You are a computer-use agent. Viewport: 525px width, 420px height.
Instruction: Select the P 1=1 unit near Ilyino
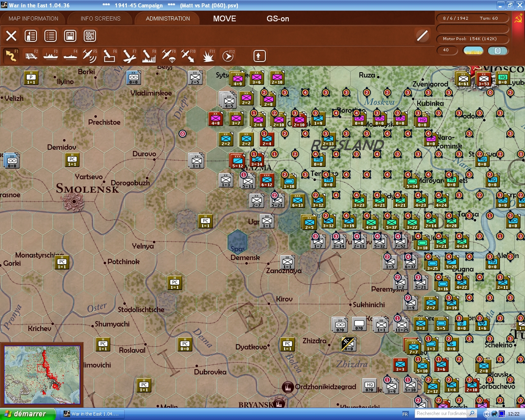pyautogui.click(x=31, y=78)
